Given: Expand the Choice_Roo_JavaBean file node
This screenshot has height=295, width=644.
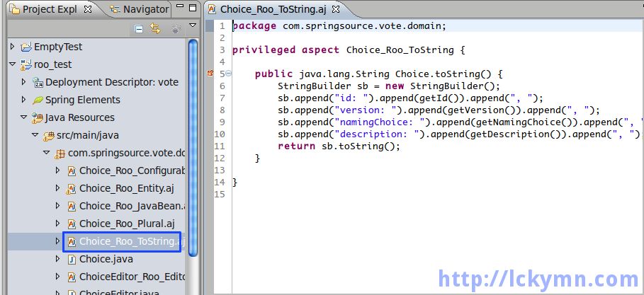Looking at the screenshot, I should pyautogui.click(x=57, y=206).
